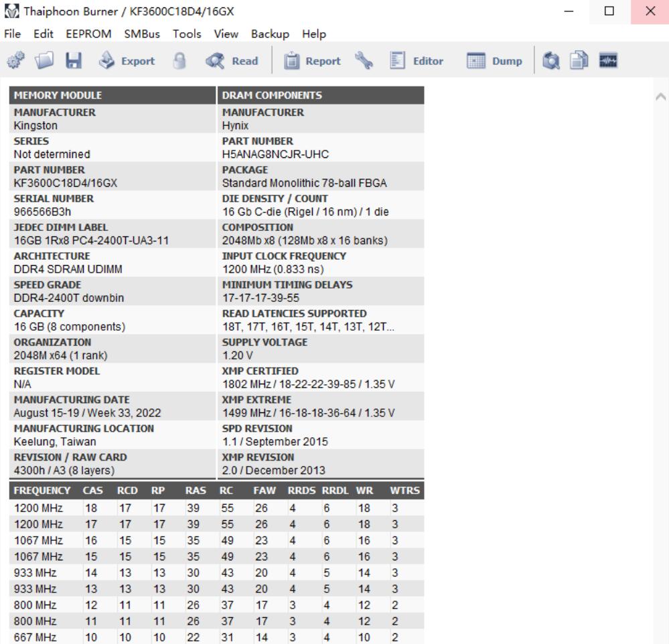Open the Report view

(311, 61)
